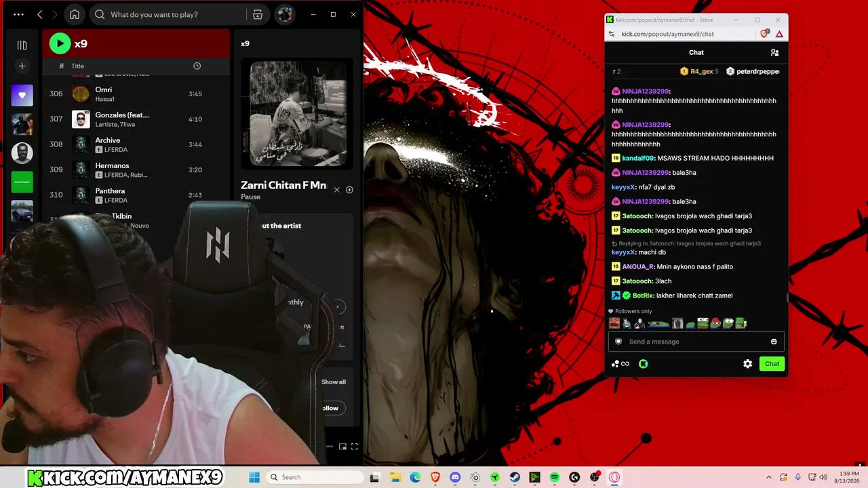Open the Lartiste, 7liwa artist link
The image size is (868, 488).
pyautogui.click(x=115, y=124)
